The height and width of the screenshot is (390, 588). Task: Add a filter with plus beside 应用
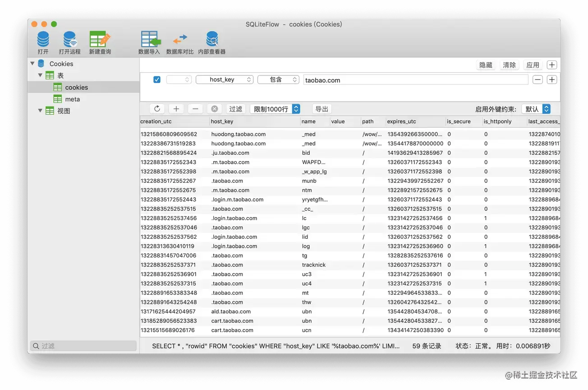click(x=552, y=65)
